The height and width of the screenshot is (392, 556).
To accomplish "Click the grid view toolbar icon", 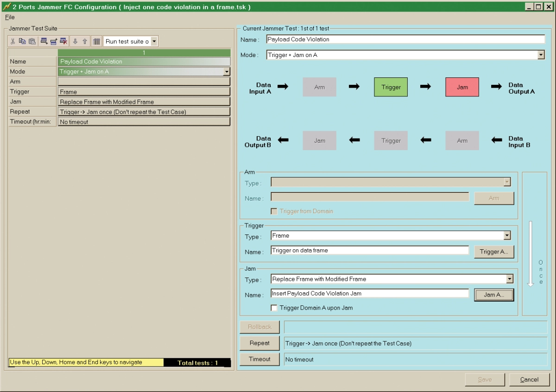I will (x=96, y=41).
